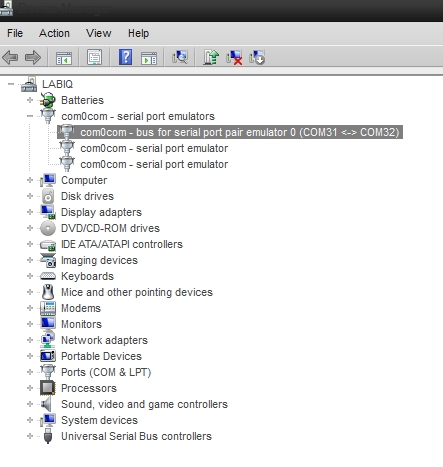Click the Sound, video and game controllers speaker icon
Screen dimensions: 443x467
pos(46,404)
